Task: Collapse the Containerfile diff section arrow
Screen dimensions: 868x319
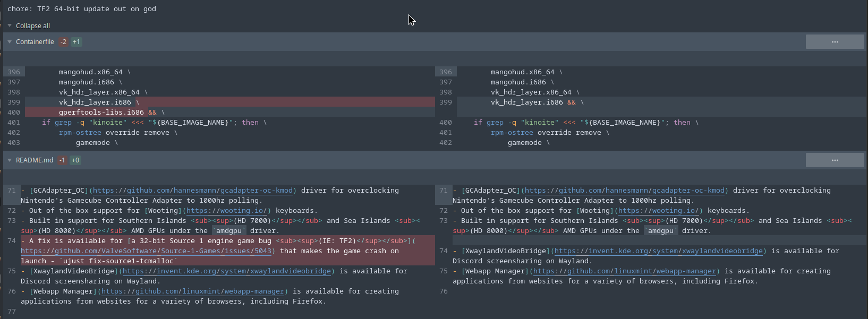Action: (10, 42)
